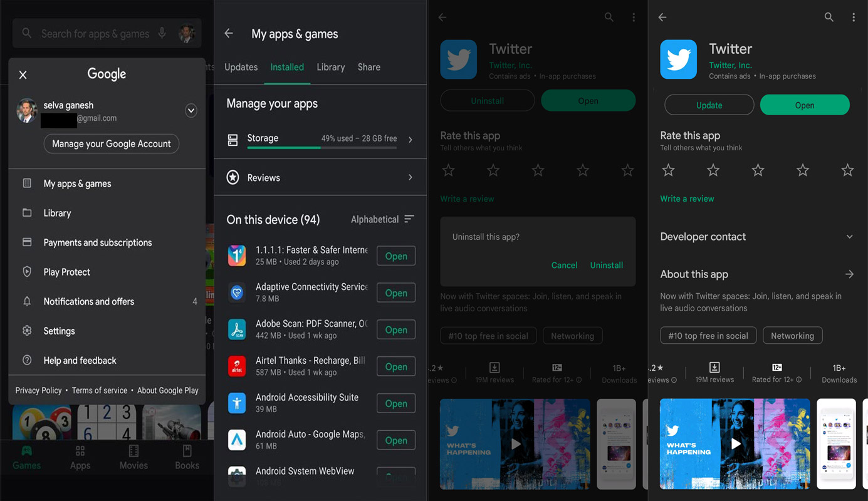Viewport: 868px width, 501px height.
Task: Expand the Developer contact section
Action: pos(757,237)
